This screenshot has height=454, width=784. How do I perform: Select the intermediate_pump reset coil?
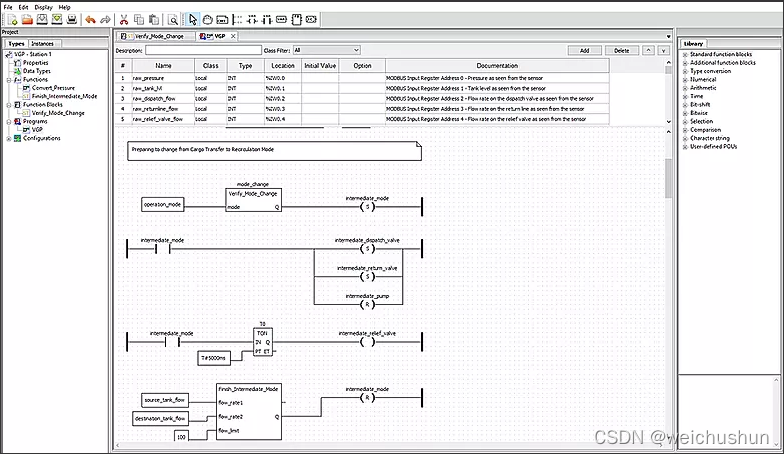[x=368, y=304]
